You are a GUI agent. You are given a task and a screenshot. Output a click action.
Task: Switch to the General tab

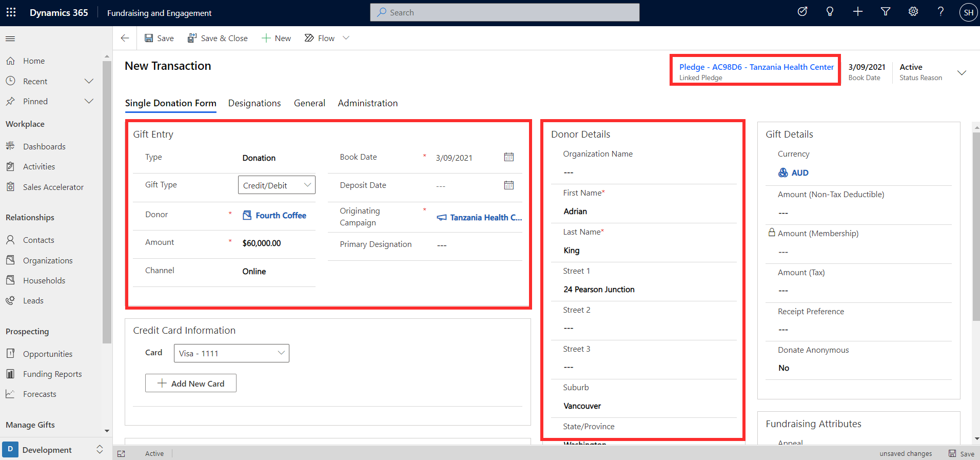point(309,103)
